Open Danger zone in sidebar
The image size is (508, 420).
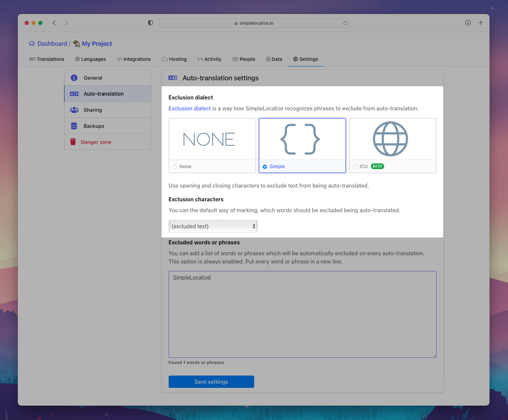point(108,142)
